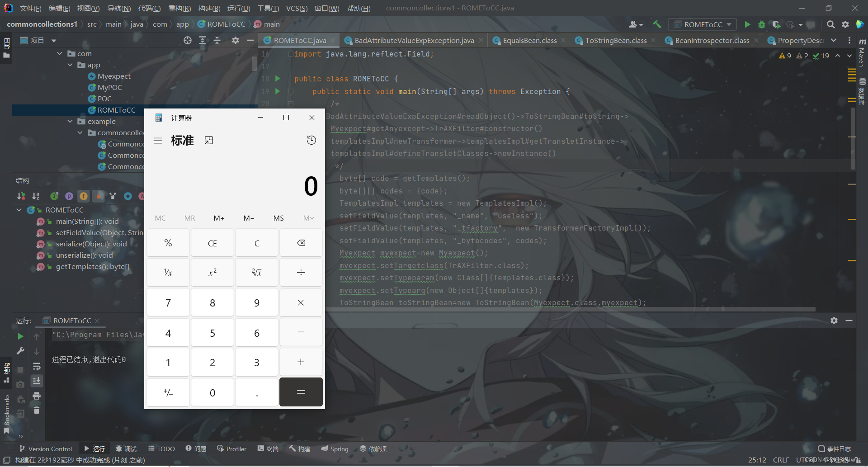
Task: Select MyPOC class in project tree
Action: pyautogui.click(x=109, y=87)
